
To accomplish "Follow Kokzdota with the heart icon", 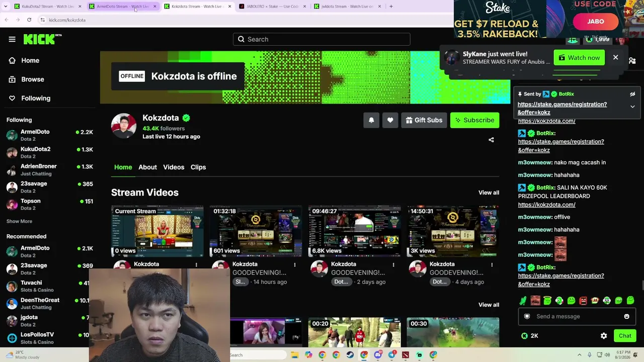I will pyautogui.click(x=390, y=120).
